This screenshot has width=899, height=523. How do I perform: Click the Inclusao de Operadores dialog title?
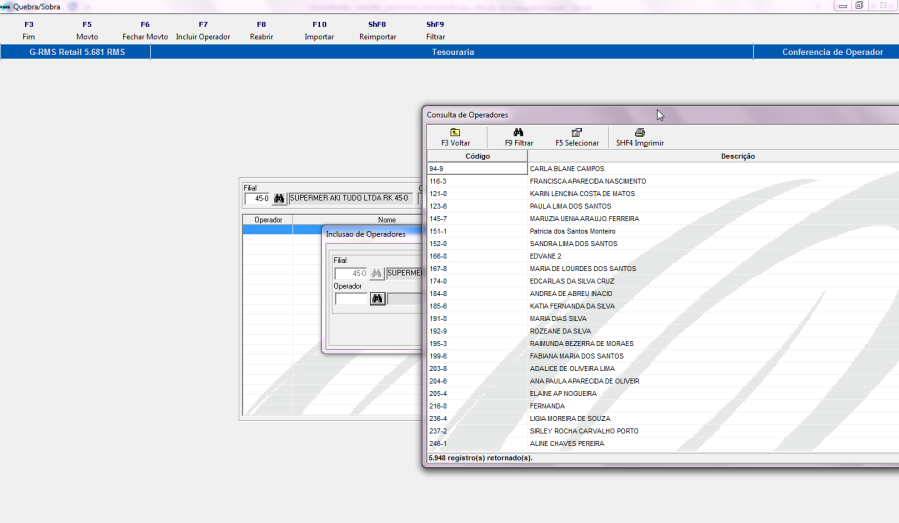click(x=366, y=234)
